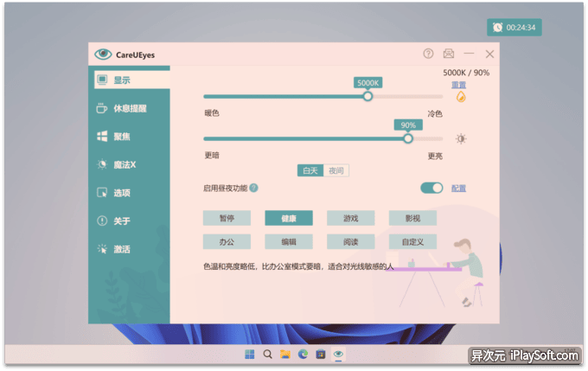Screen dimensions: 588x371
Task: Open the Windows Start menu
Action: (x=249, y=354)
